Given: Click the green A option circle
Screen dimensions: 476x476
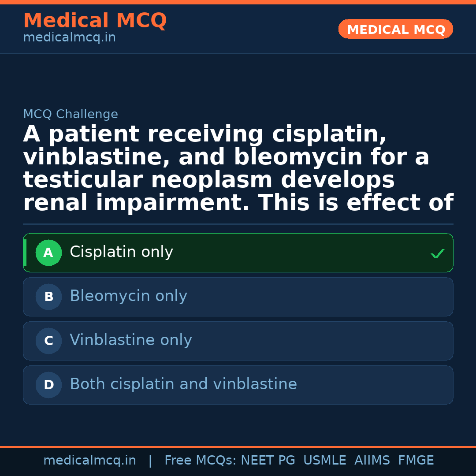Looking at the screenshot, I should (x=48, y=253).
